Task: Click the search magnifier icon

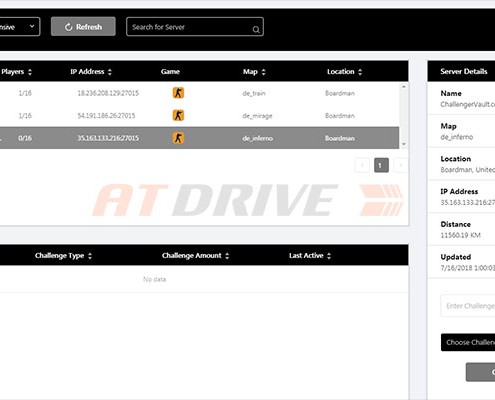Action: 256,29
